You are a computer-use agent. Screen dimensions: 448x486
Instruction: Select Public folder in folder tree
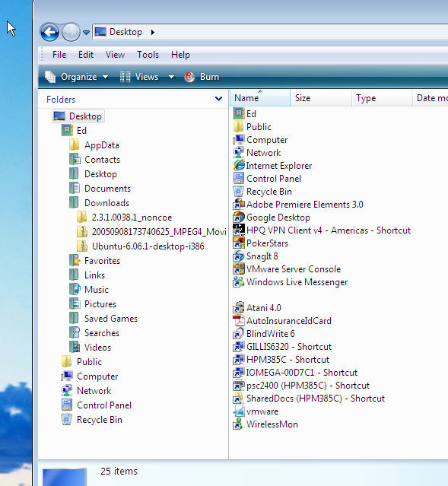81,362
